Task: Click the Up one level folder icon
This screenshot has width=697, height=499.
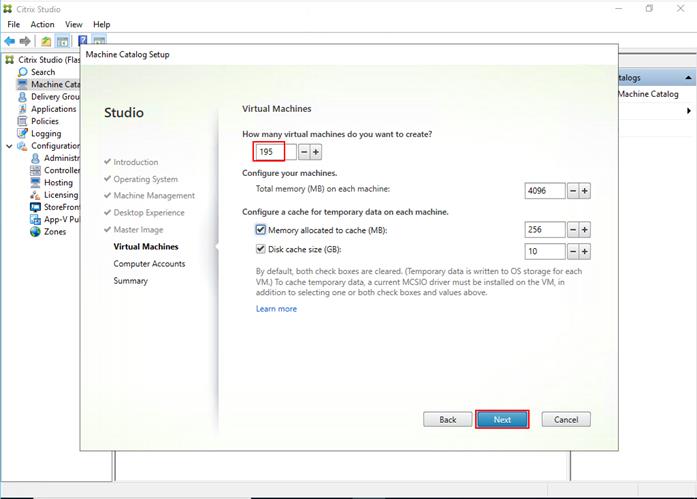Action: [46, 42]
